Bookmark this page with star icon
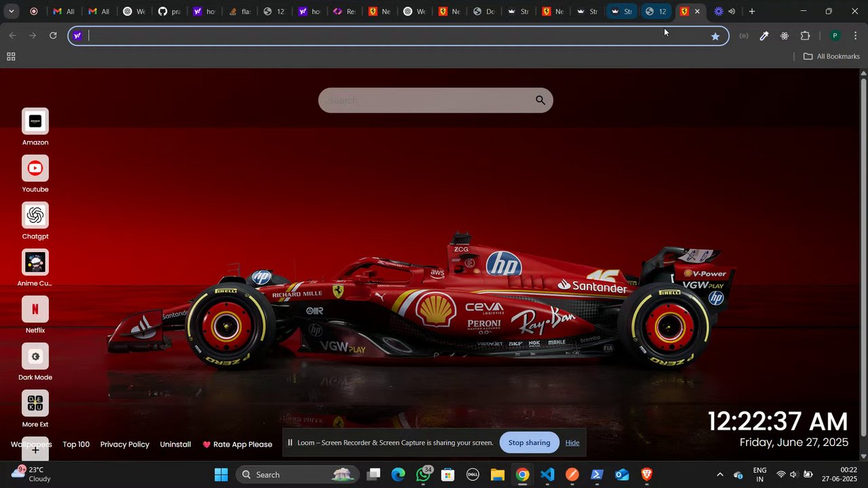 tap(715, 36)
